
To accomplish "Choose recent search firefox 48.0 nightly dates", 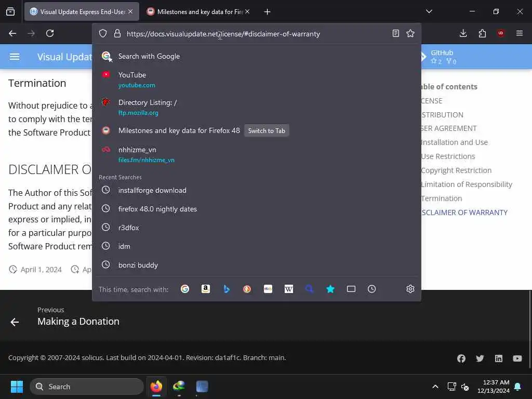I will [257, 209].
